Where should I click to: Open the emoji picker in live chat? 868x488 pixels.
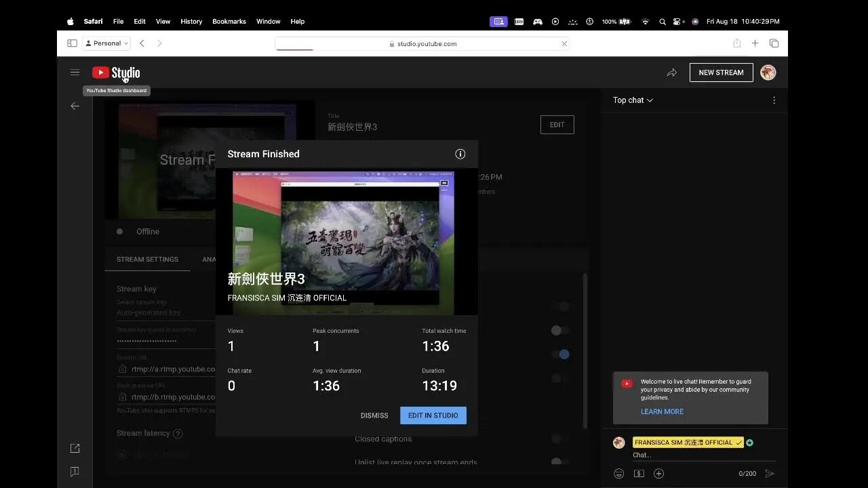618,474
